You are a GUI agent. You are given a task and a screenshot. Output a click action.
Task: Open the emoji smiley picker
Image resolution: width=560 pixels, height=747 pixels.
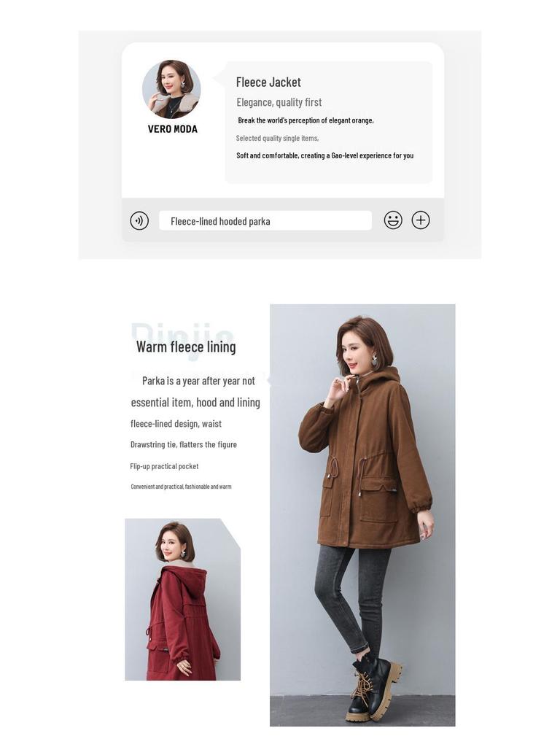coord(393,220)
